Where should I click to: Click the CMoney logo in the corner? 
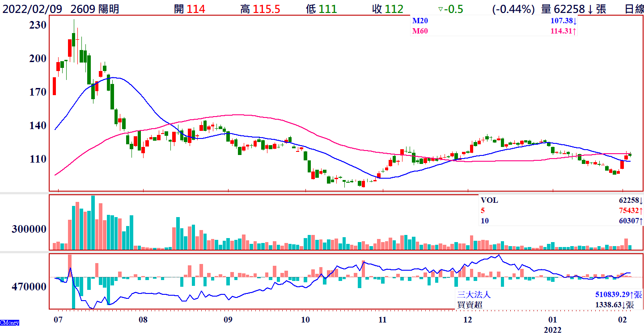pyautogui.click(x=9, y=322)
